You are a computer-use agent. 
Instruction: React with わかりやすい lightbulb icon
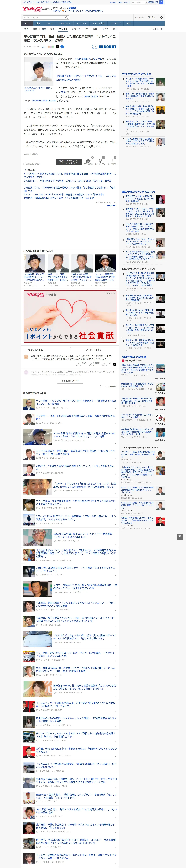(x=100, y=161)
